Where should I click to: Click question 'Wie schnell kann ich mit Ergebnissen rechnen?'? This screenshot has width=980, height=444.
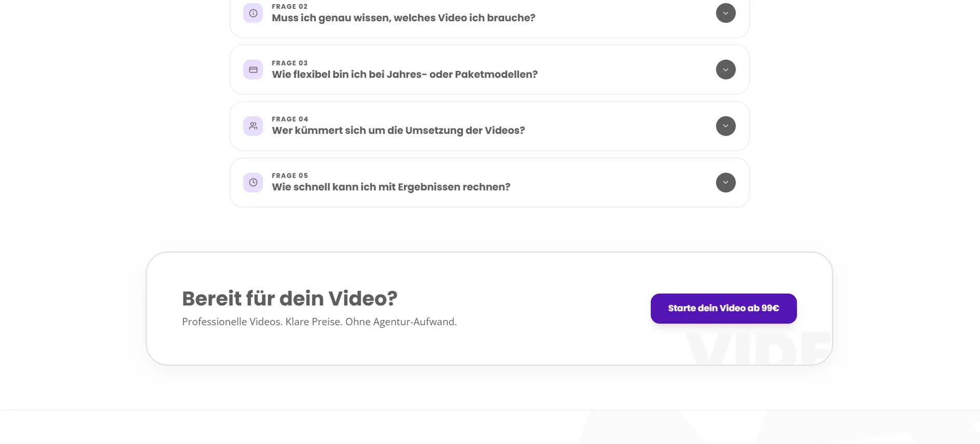point(391,187)
